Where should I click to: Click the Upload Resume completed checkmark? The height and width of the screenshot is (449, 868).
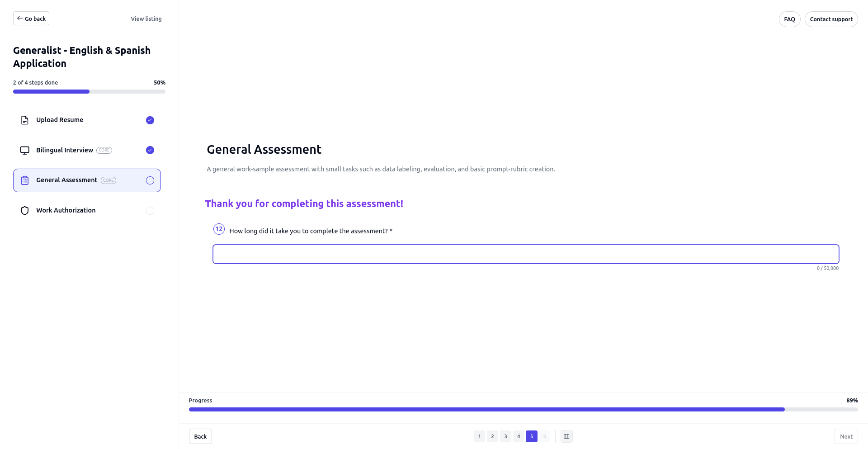pyautogui.click(x=150, y=120)
